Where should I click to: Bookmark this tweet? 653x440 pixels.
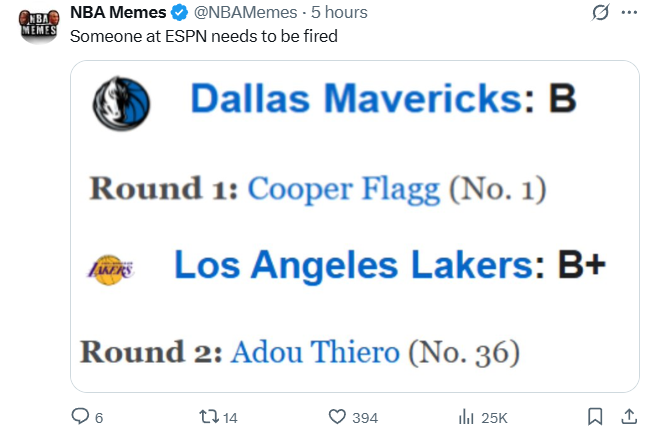(594, 416)
